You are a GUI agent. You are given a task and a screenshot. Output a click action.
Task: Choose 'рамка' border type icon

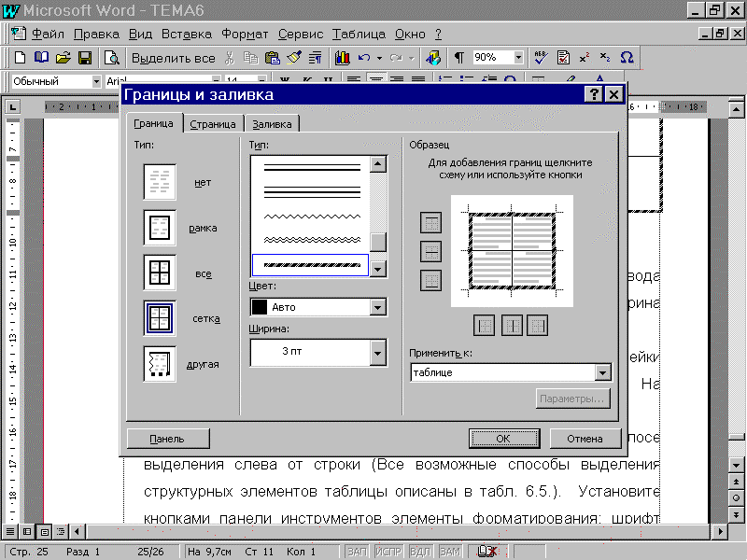pyautogui.click(x=160, y=228)
